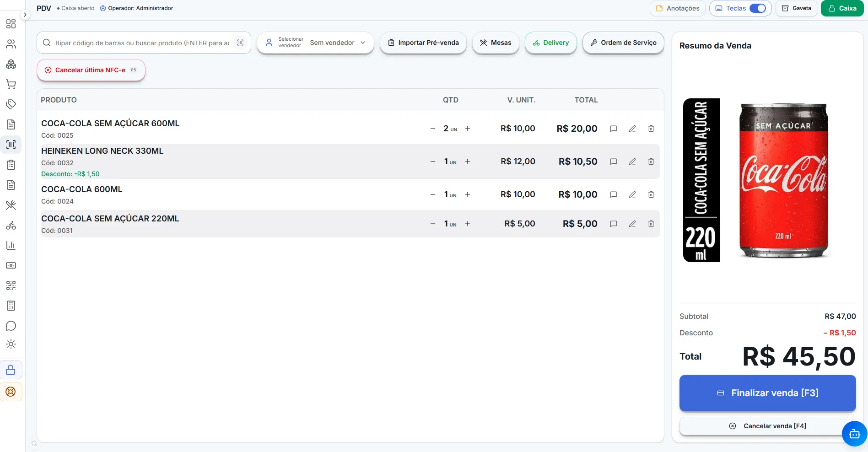Open the lifebuoy support sidebar icon
Image resolution: width=868 pixels, height=452 pixels.
11,392
